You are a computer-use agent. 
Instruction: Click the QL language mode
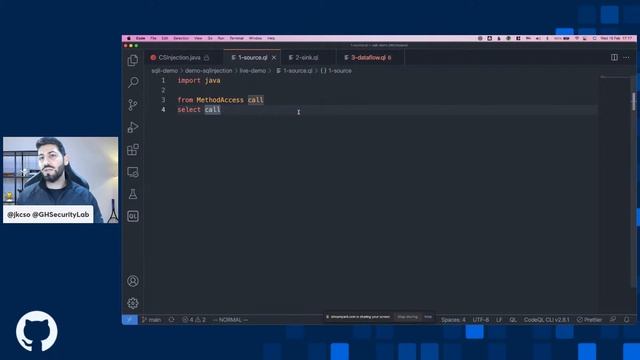pyautogui.click(x=513, y=320)
